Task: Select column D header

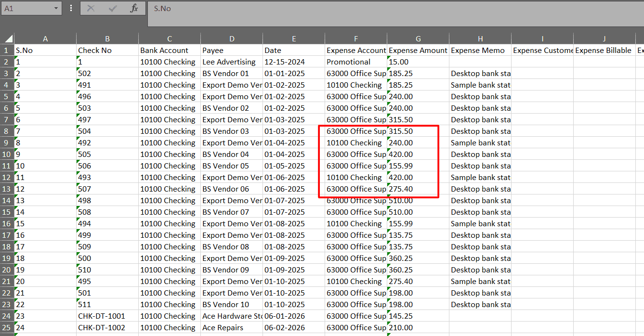Action: click(232, 39)
